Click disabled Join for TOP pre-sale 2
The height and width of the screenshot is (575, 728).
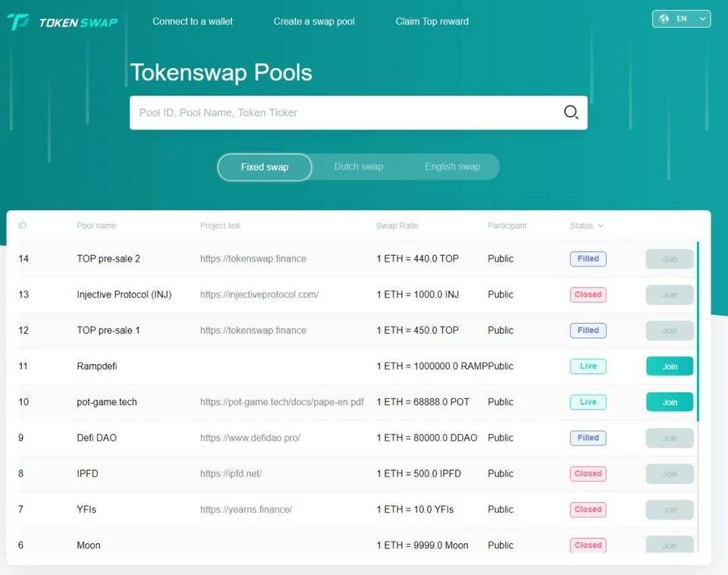tap(670, 259)
